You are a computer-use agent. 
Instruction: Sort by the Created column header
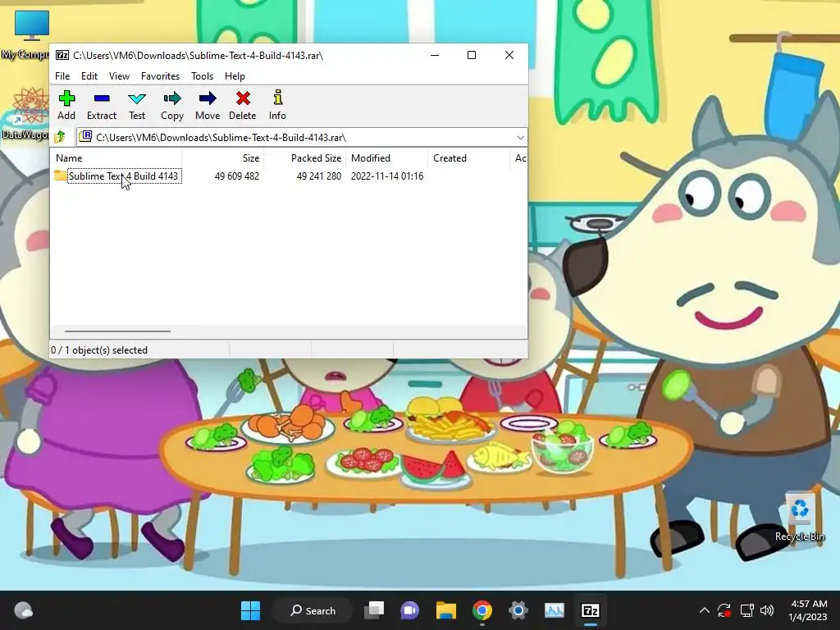468,158
